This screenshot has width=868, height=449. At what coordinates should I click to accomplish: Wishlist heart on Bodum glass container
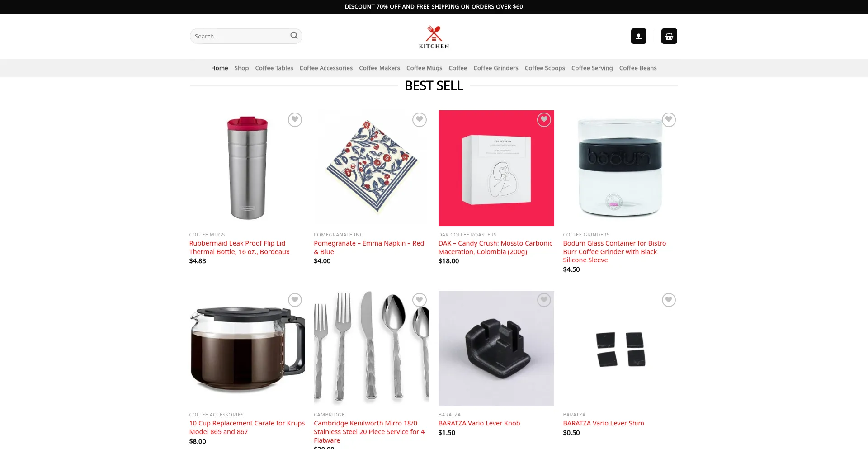click(669, 120)
